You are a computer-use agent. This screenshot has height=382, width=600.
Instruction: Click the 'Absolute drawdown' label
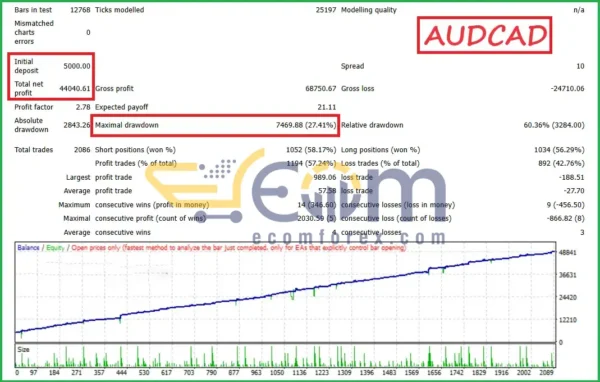31,125
